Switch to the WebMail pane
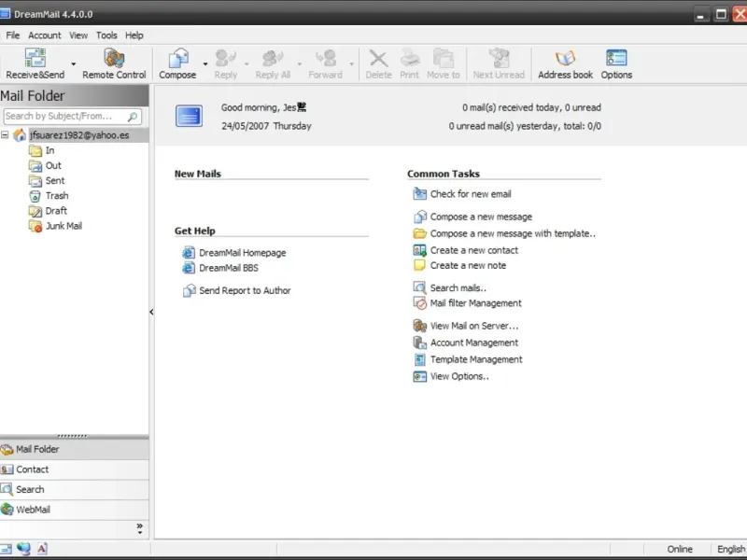This screenshot has width=747, height=560. click(33, 510)
